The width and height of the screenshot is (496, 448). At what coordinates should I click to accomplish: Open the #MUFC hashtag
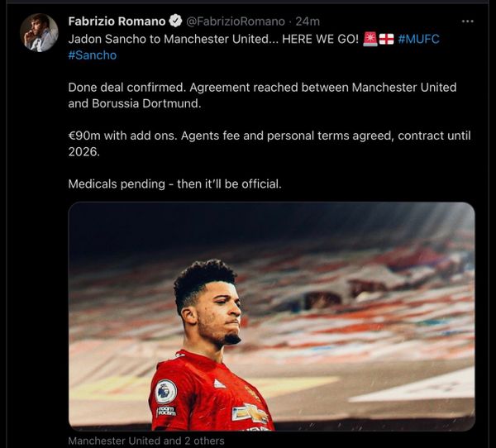click(x=419, y=39)
